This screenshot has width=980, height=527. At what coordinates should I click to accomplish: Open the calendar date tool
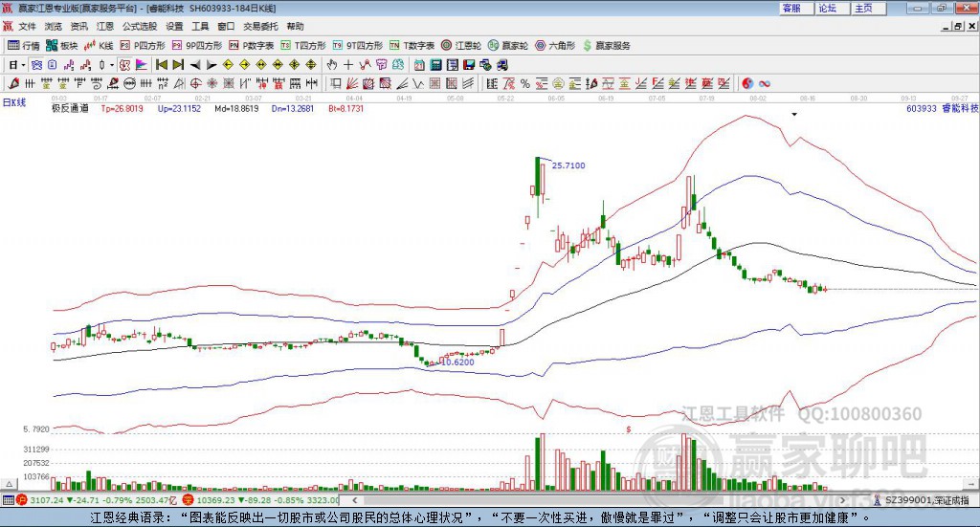coord(419,65)
